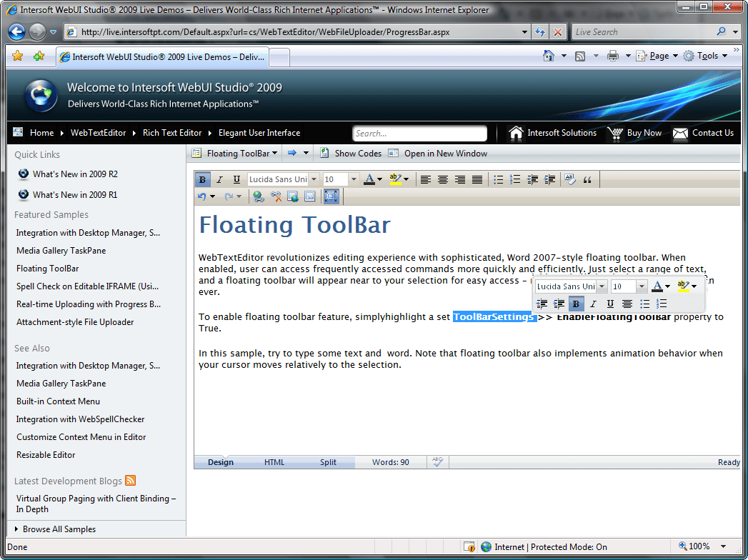Open the main toolbar font name dropdown
This screenshot has width=748, height=560.
pyautogui.click(x=314, y=180)
